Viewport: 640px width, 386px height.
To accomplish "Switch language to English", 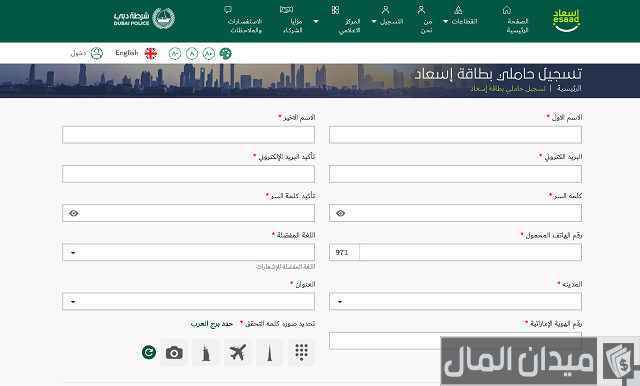I will (x=127, y=53).
